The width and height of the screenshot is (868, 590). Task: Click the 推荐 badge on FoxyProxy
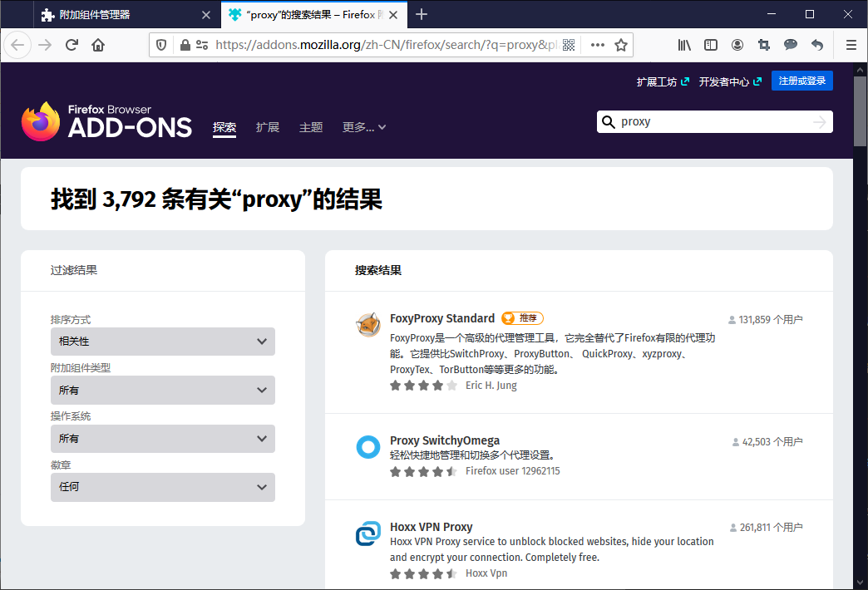(x=523, y=318)
